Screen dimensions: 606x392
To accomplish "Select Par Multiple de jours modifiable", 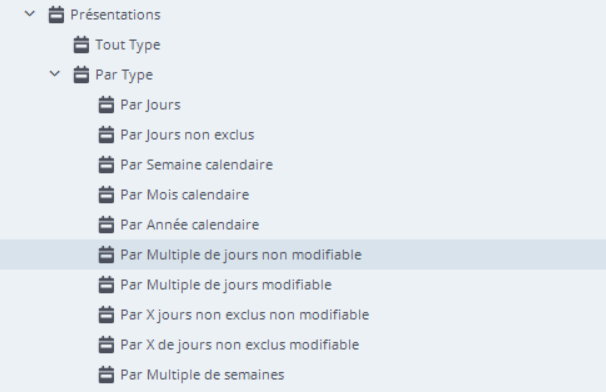I will tap(226, 285).
